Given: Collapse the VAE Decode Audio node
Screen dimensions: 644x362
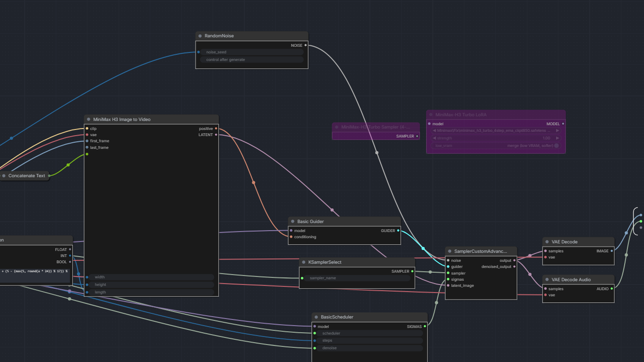Looking at the screenshot, I should (547, 280).
